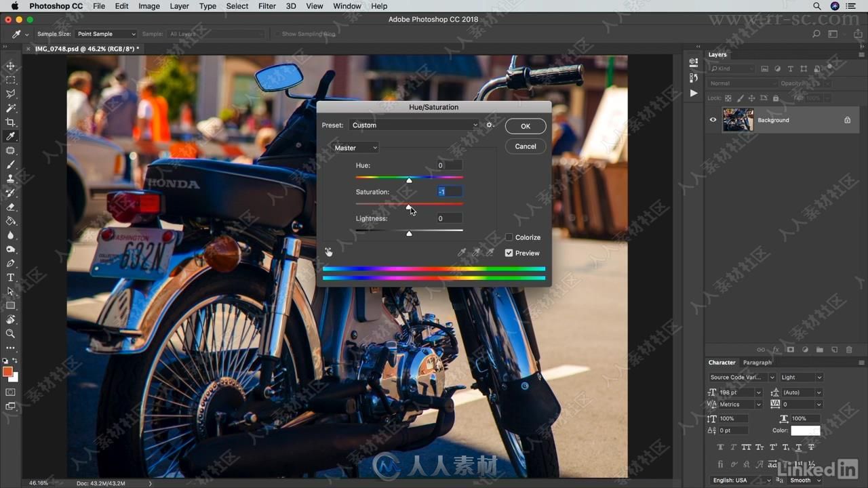
Task: Select the Horizontal Type tool
Action: (10, 277)
